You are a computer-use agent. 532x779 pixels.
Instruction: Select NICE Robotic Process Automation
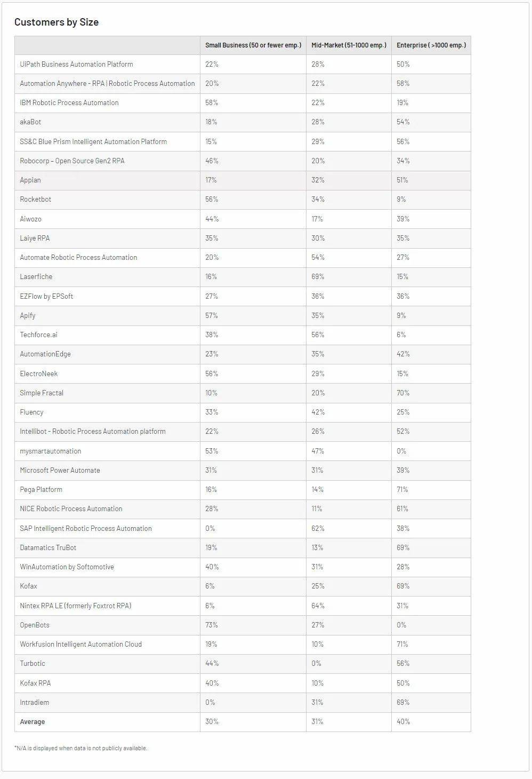click(71, 508)
